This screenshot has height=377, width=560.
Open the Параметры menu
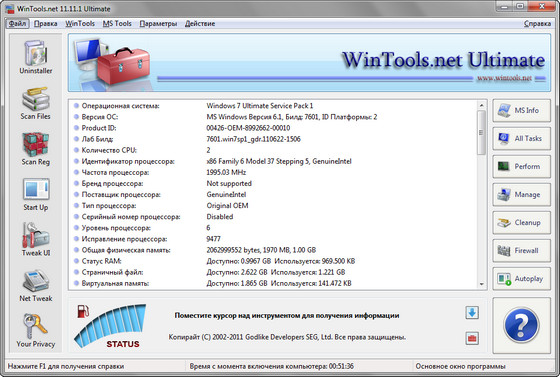click(158, 24)
